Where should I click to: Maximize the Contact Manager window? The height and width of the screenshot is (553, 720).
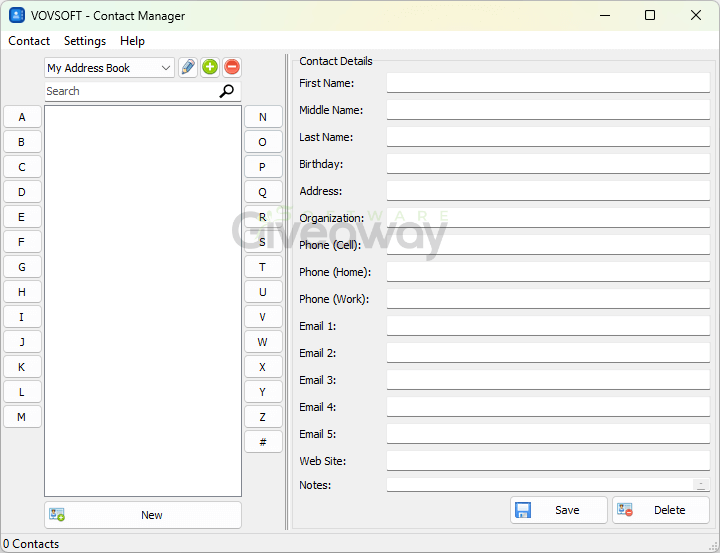coord(650,15)
